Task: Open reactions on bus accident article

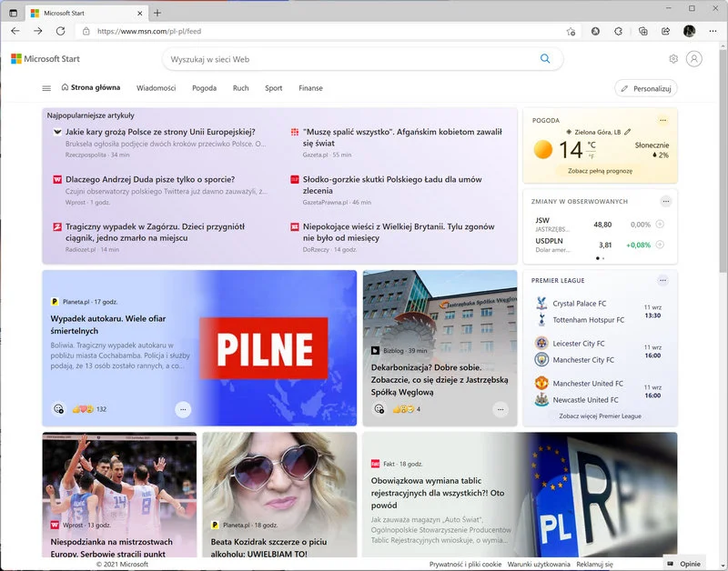Action: 59,409
